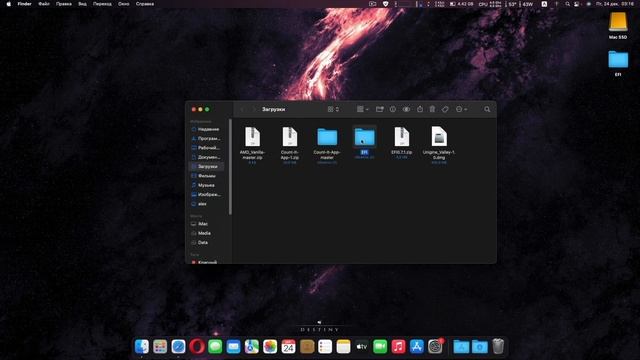Select the Count-It-App-1.zip file

point(290,144)
